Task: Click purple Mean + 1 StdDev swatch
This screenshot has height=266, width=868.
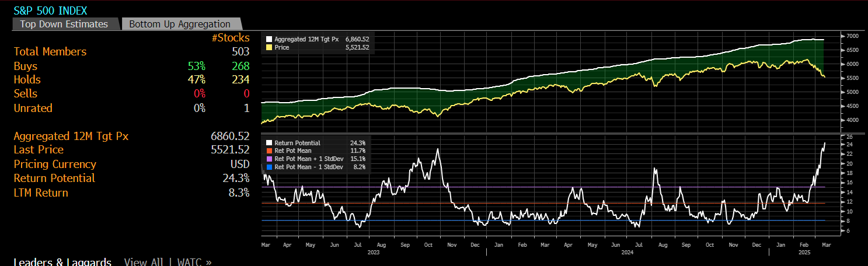Action: (x=269, y=159)
